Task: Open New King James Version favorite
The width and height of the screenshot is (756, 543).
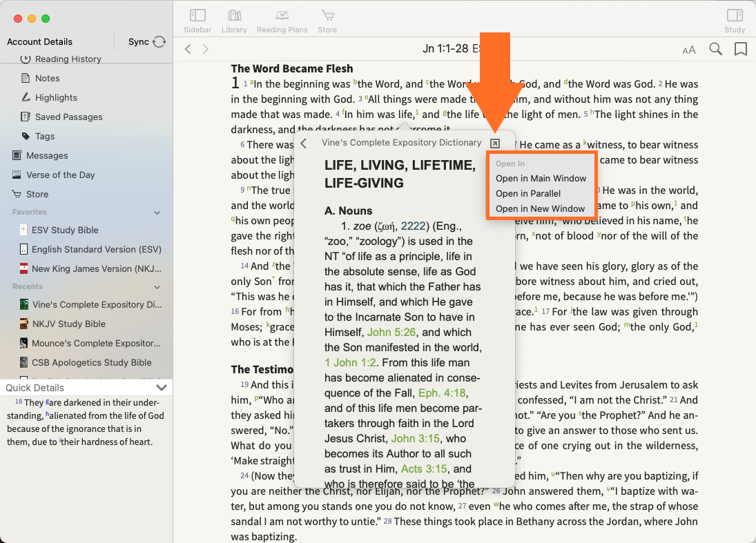Action: (x=96, y=268)
